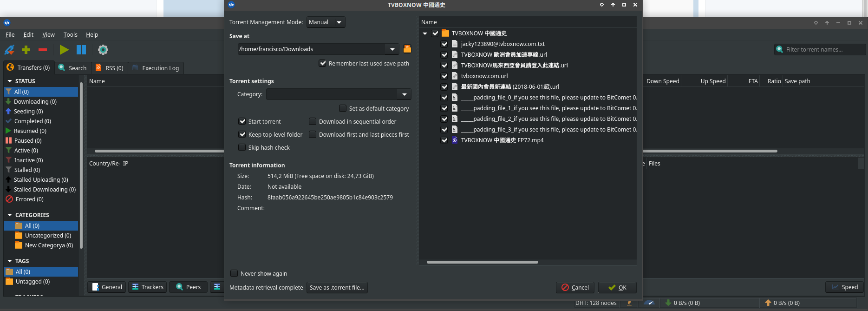Click OK to add torrent

(x=617, y=287)
